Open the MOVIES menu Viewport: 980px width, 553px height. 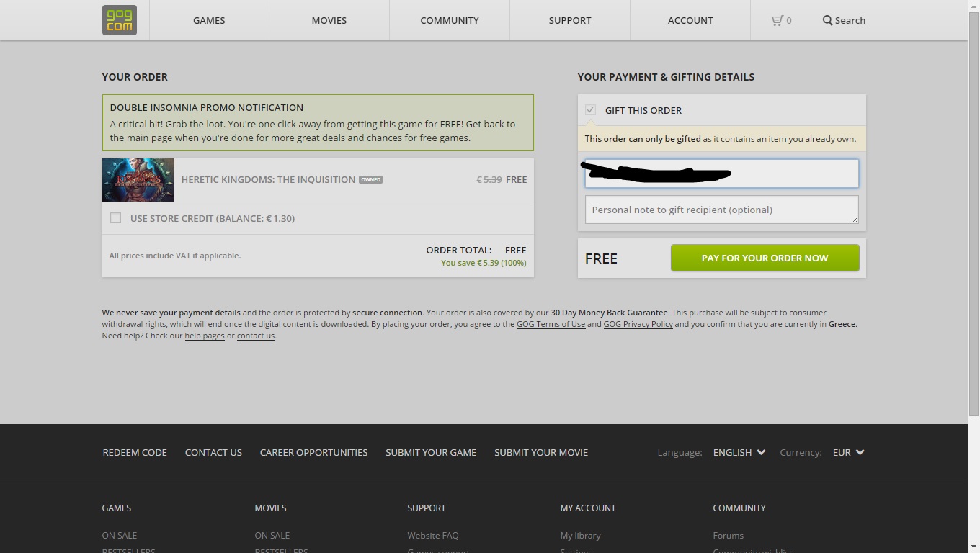(x=329, y=20)
